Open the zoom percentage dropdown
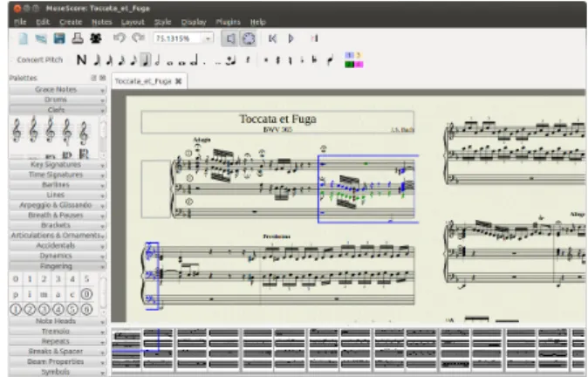The height and width of the screenshot is (377, 588). tap(208, 38)
